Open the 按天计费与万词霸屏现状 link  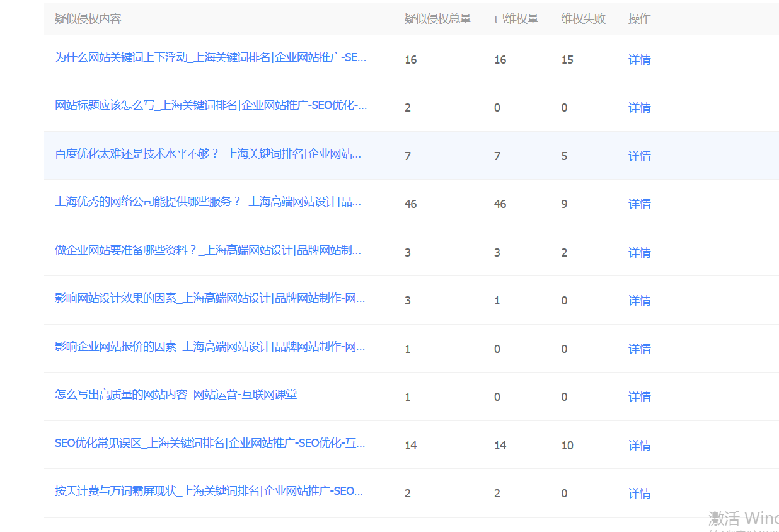209,492
